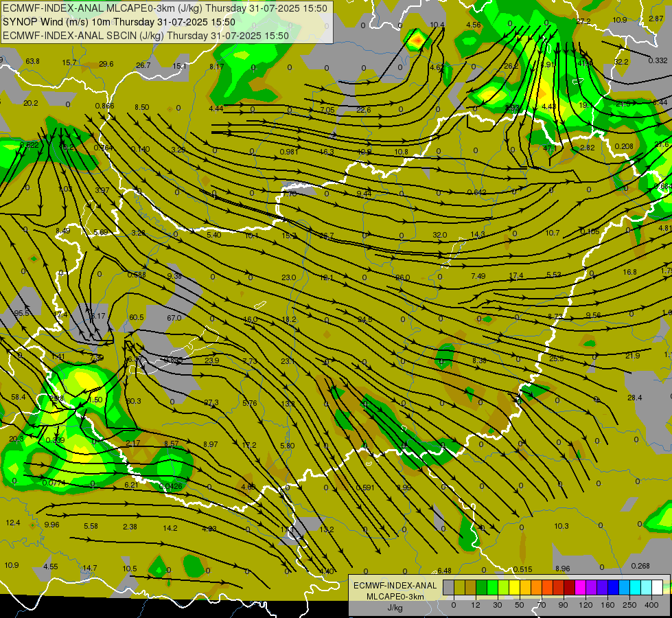Click the 23.0 value on the map
This screenshot has width=672, height=618.
(289, 277)
